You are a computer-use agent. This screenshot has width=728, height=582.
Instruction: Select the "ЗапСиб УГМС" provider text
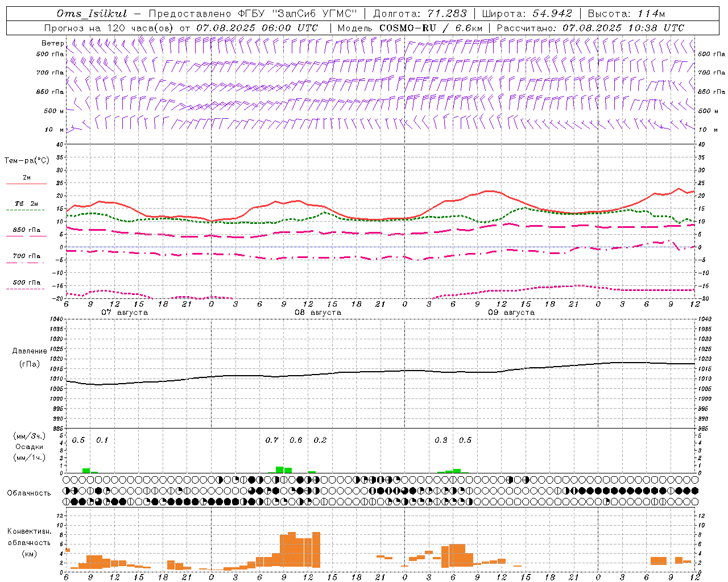(x=315, y=14)
